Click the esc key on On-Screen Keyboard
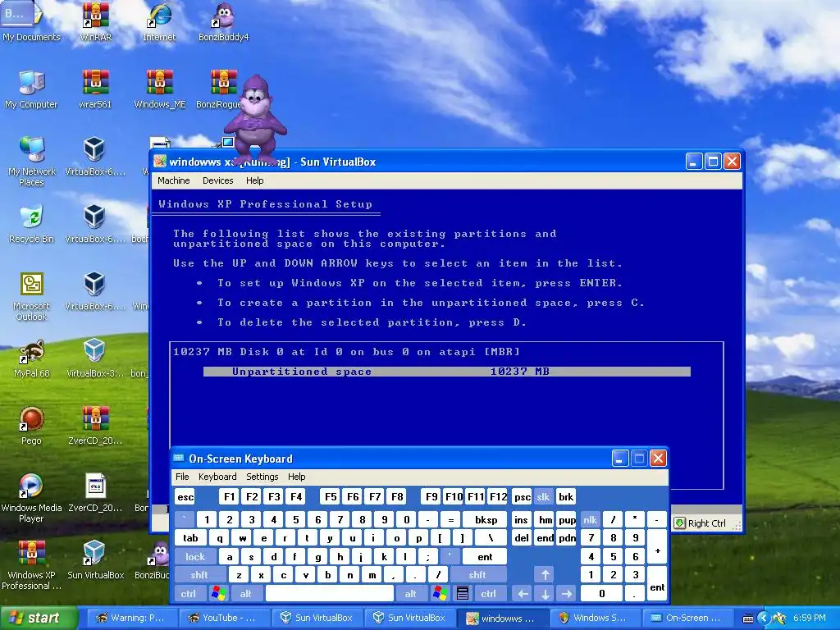 (185, 497)
